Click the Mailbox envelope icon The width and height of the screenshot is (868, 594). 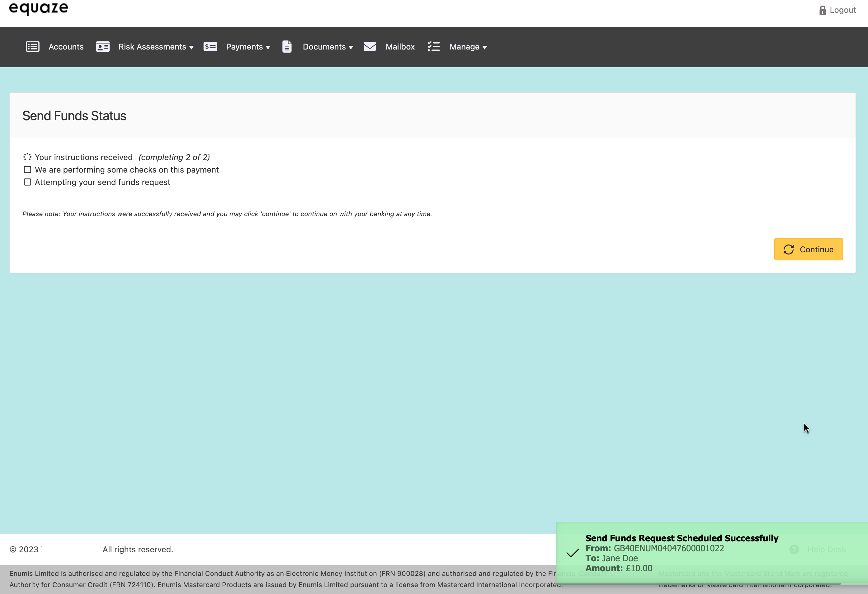(x=370, y=47)
